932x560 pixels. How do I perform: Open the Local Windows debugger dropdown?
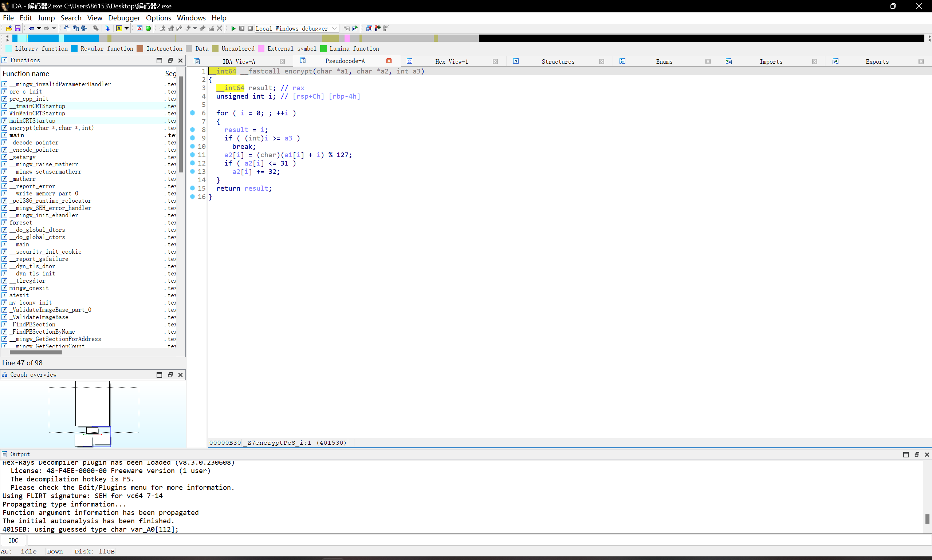(x=334, y=28)
